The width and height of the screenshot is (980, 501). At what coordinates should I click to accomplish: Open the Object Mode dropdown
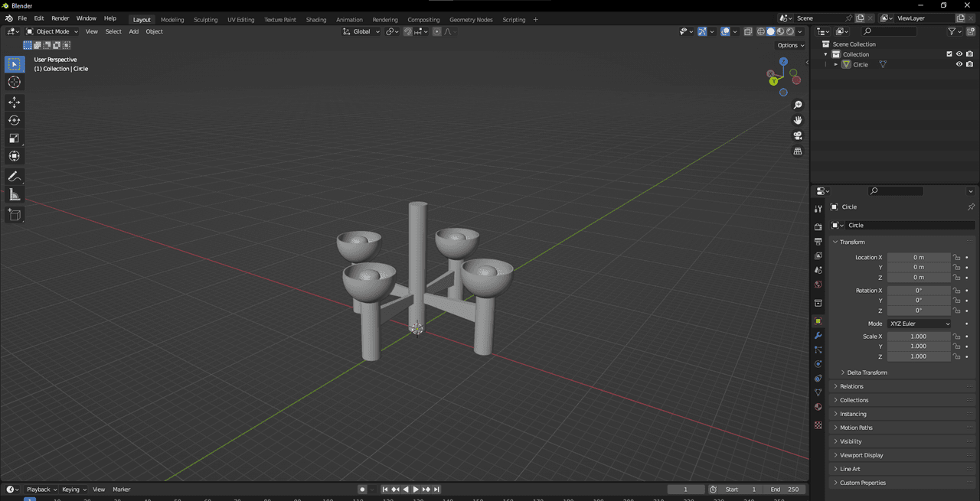click(x=52, y=31)
